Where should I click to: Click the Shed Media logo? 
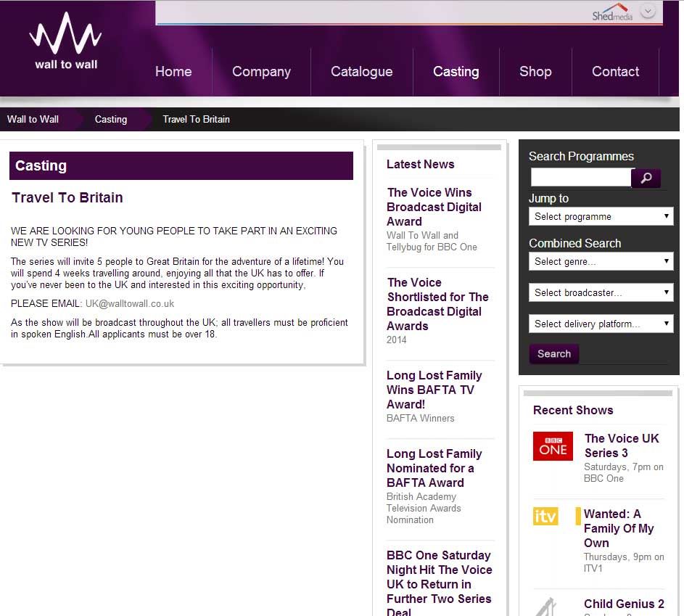pos(612,12)
